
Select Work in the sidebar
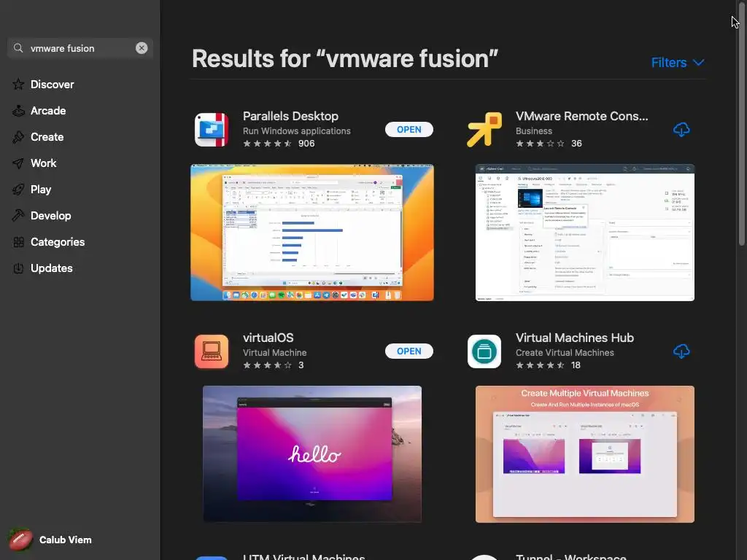tap(43, 163)
